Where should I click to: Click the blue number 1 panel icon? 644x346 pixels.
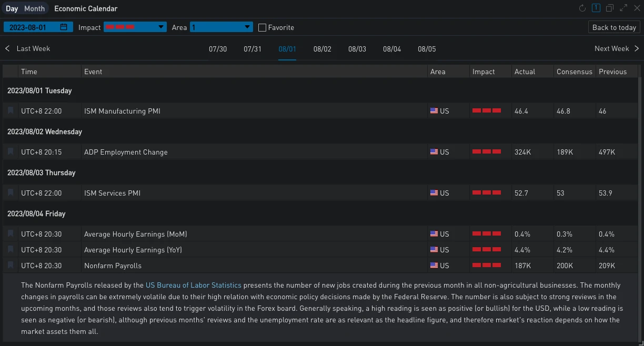596,8
